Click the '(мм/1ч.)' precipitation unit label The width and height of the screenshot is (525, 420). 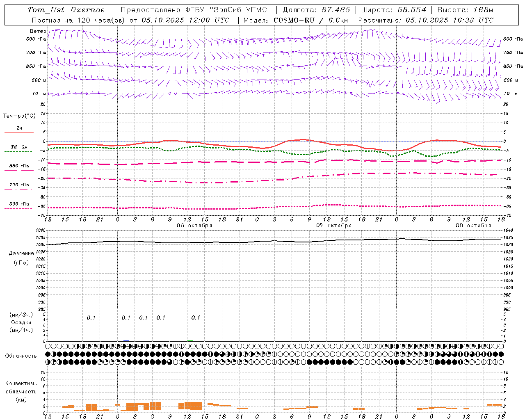coord(21,330)
